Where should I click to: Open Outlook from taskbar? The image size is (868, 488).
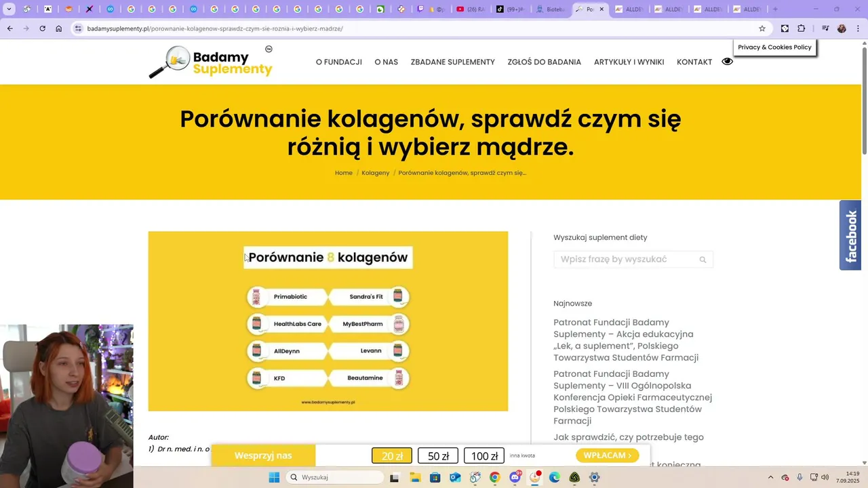coord(455,477)
